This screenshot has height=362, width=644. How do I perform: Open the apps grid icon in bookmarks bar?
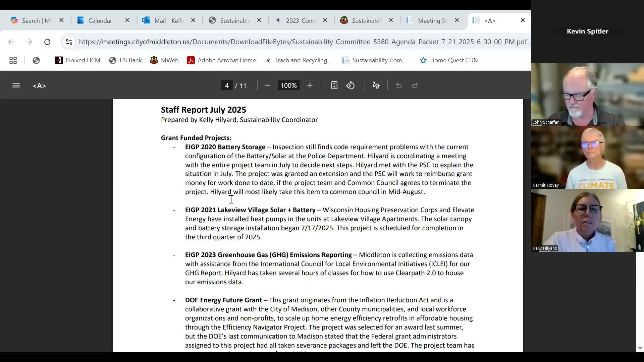tap(13, 60)
